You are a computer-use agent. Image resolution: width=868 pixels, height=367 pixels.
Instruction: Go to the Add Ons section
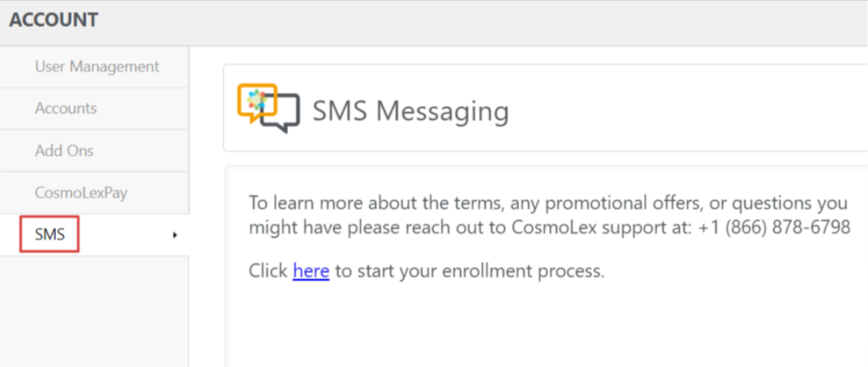point(64,150)
